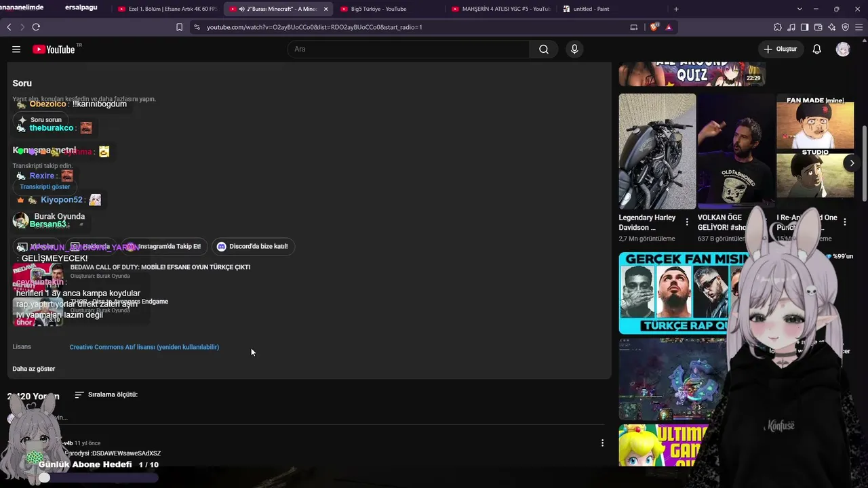
Task: Start voice search with the microphone
Action: point(574,49)
